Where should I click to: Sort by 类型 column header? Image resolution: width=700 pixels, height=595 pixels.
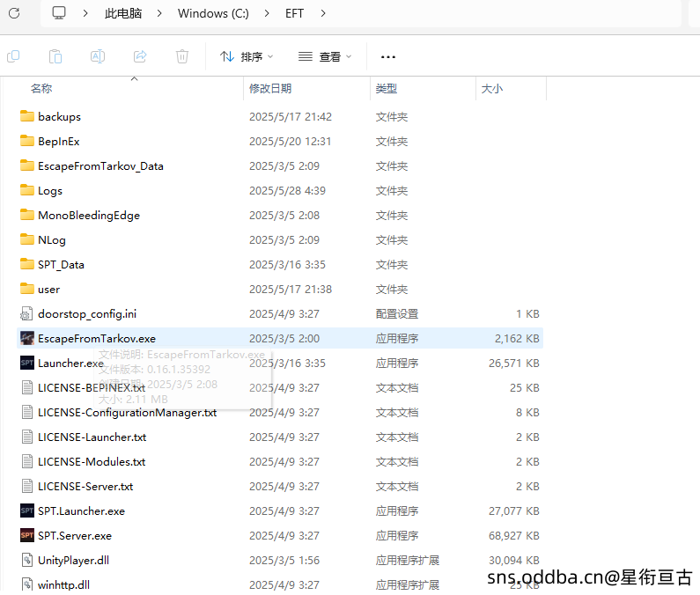coord(387,88)
